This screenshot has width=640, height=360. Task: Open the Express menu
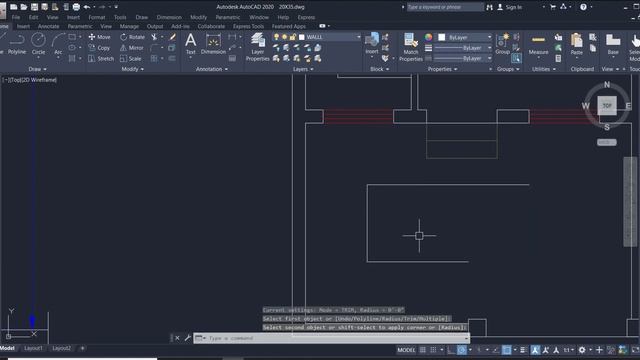pos(306,18)
